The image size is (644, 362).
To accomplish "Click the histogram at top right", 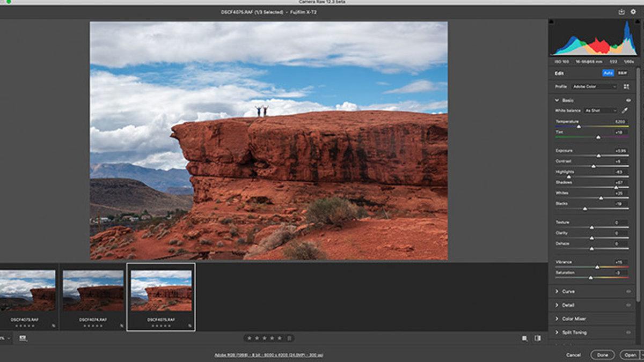I will (593, 38).
